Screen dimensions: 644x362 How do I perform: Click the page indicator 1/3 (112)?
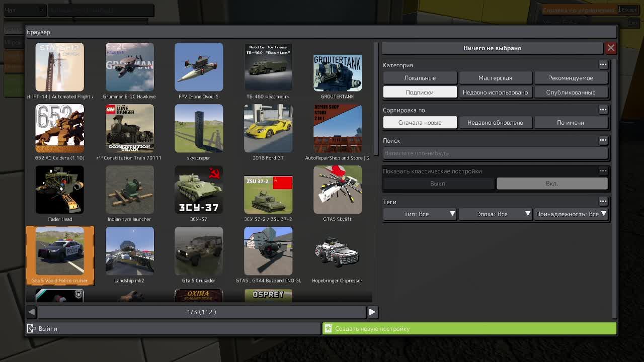(x=201, y=312)
